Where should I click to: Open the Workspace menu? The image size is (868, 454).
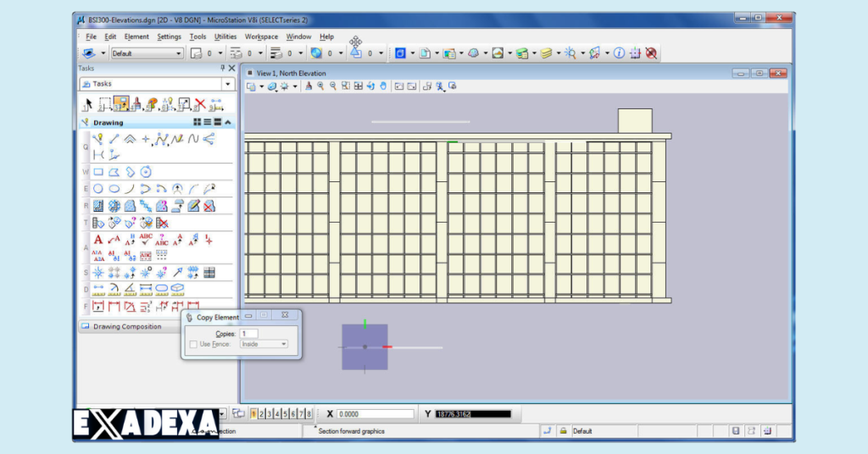[x=261, y=36]
